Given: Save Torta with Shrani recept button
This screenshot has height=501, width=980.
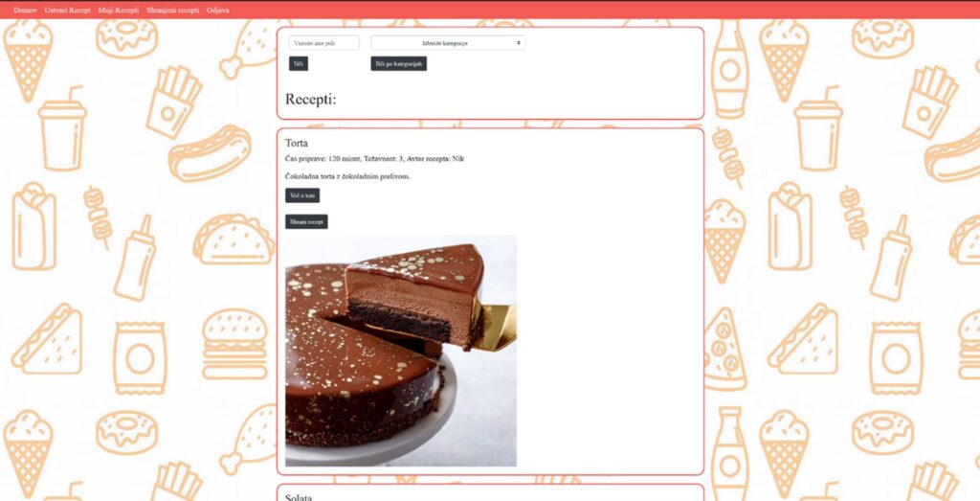Looking at the screenshot, I should [x=306, y=221].
